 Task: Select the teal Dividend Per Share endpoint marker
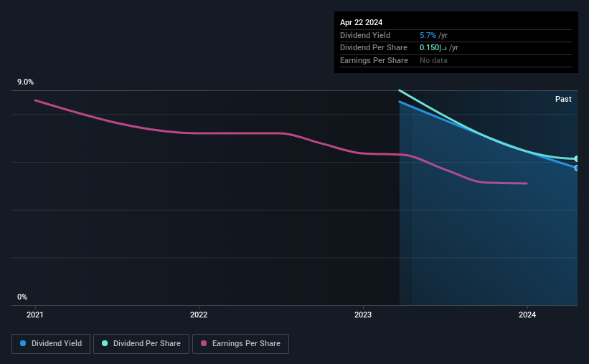pos(577,159)
